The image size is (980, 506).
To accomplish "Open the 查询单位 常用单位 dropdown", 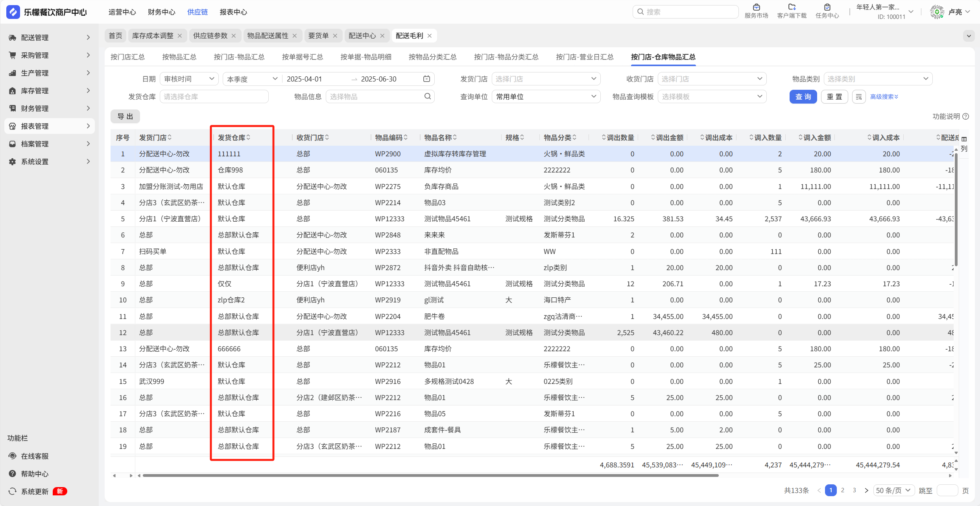I will [x=546, y=96].
